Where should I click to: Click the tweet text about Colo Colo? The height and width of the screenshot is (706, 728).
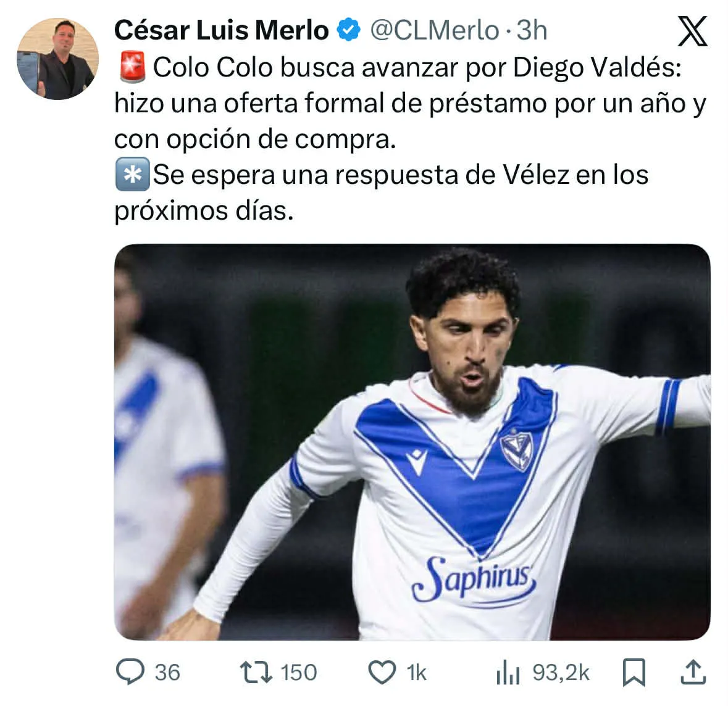pyautogui.click(x=411, y=139)
